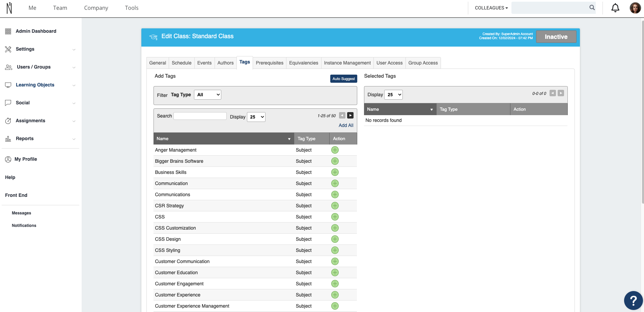Click previous page arrow in Selected Tags
The height and width of the screenshot is (312, 644).
(553, 93)
